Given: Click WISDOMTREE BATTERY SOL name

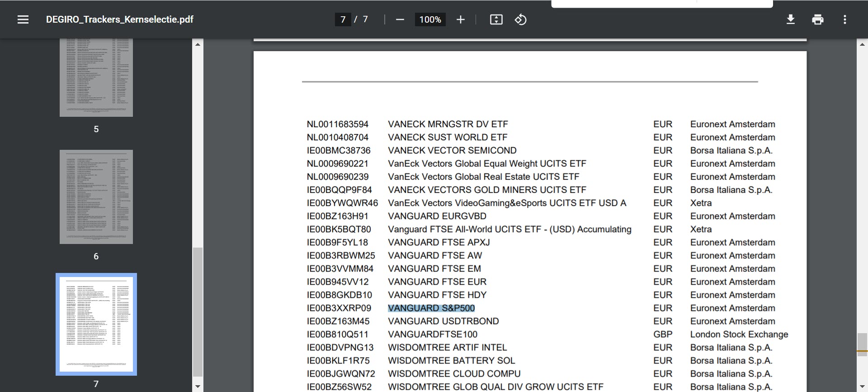Looking at the screenshot, I should pyautogui.click(x=452, y=361).
